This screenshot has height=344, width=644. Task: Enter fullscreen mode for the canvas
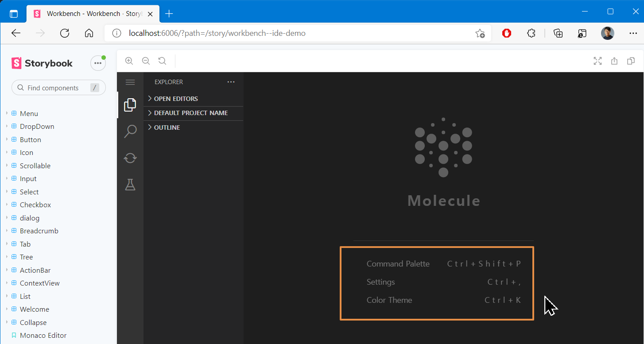coord(597,61)
